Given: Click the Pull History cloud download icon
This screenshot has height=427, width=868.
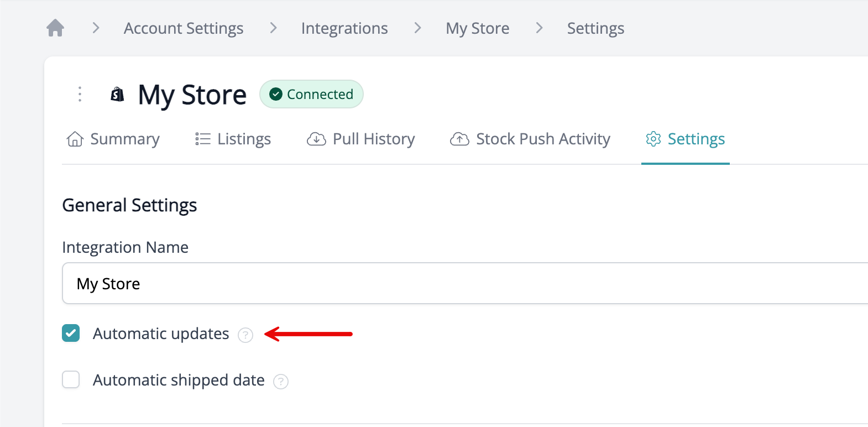Looking at the screenshot, I should click(x=316, y=139).
